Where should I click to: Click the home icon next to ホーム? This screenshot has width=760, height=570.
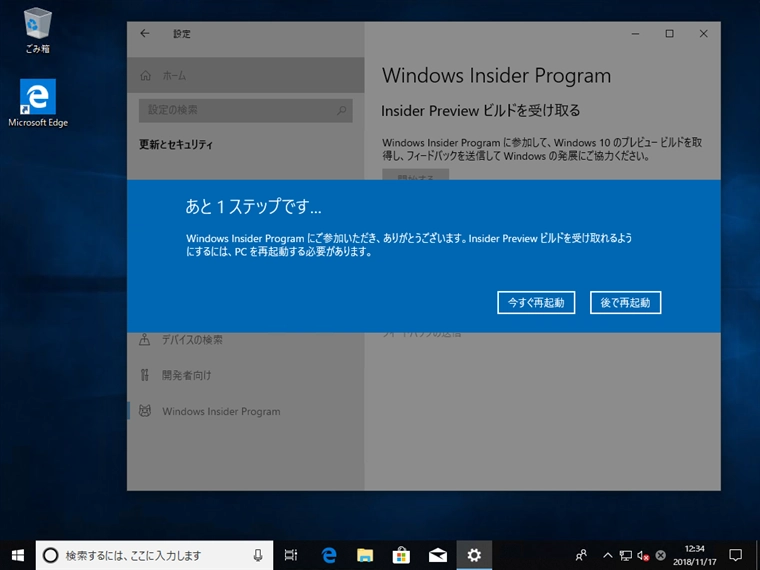[145, 76]
